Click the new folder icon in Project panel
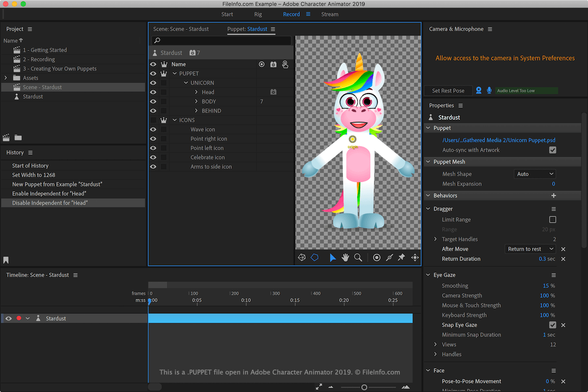This screenshot has width=588, height=392. click(18, 138)
